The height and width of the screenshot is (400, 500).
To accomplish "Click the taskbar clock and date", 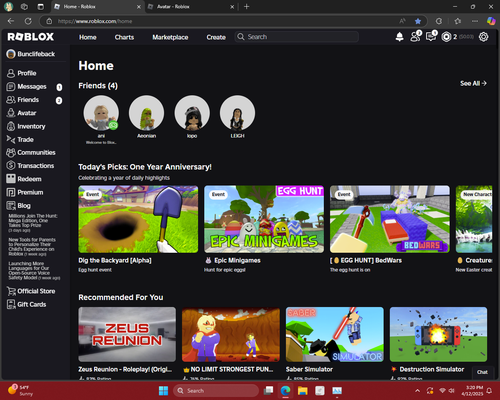I will (x=472, y=390).
